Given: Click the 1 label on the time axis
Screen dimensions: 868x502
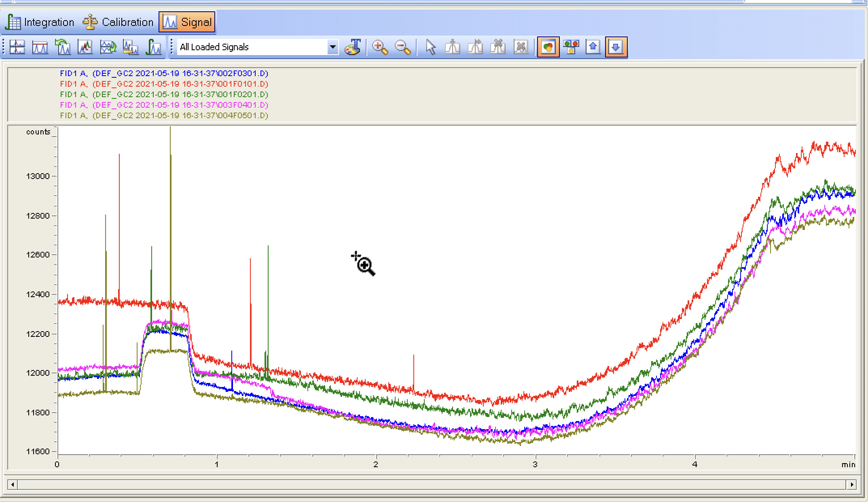Looking at the screenshot, I should [x=216, y=464].
